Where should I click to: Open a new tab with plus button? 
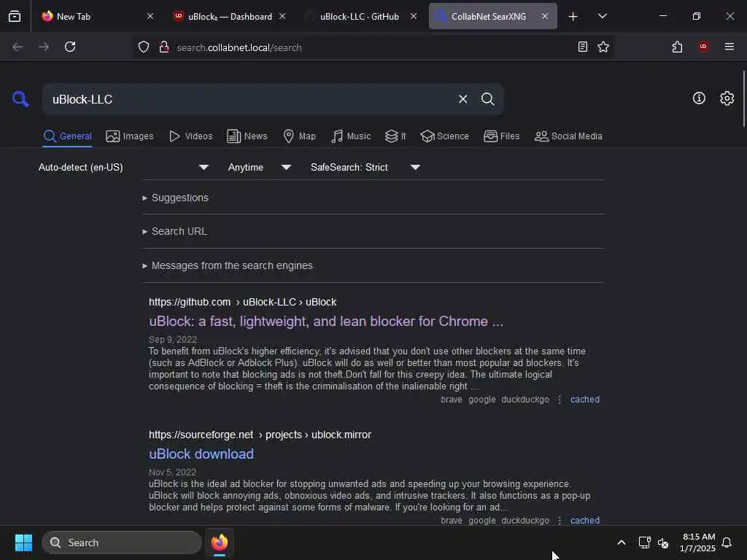pos(573,16)
